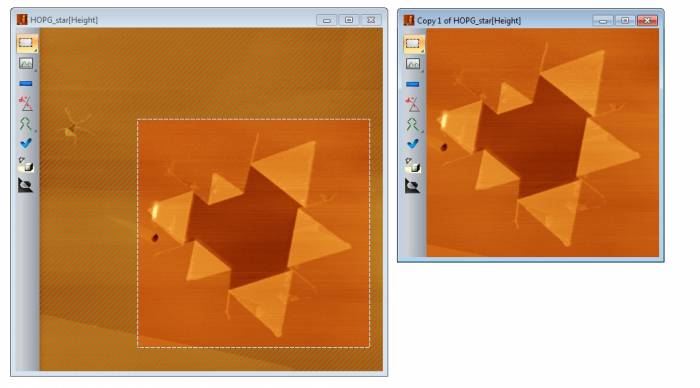Select rectangle selection tool in HOPG_star window
This screenshot has width=700, height=388.
pos(26,43)
